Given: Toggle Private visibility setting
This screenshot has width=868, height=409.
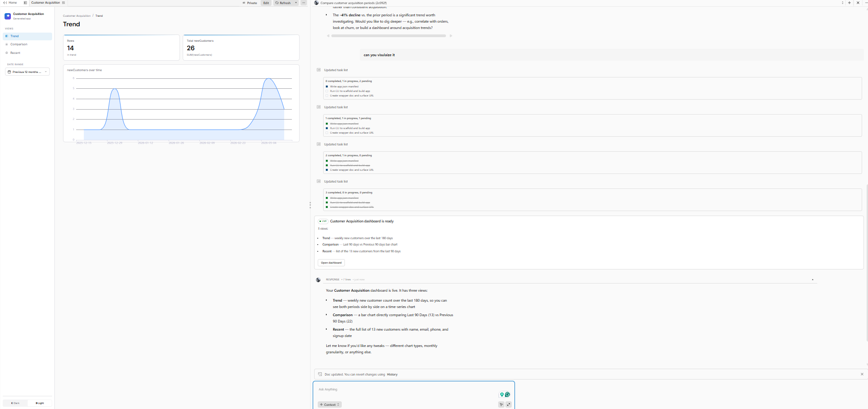Looking at the screenshot, I should 250,3.
